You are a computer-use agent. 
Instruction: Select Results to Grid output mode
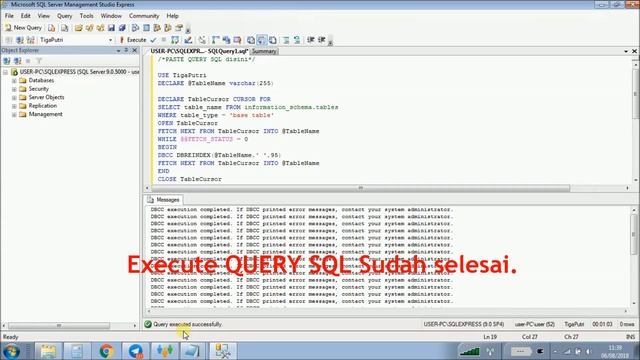262,40
